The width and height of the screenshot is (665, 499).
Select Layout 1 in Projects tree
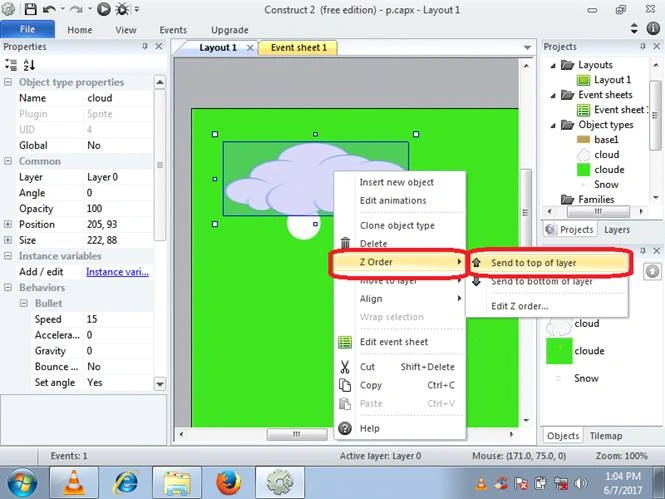pyautogui.click(x=612, y=80)
